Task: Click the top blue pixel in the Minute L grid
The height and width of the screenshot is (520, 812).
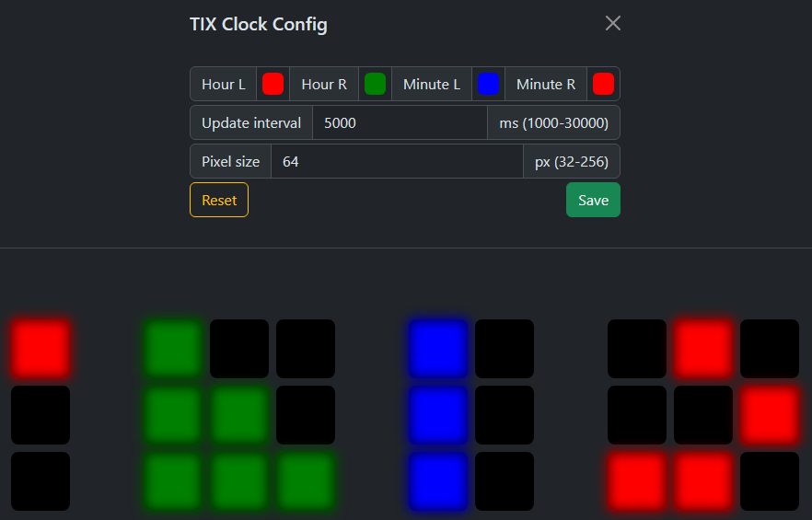Action: pos(438,349)
